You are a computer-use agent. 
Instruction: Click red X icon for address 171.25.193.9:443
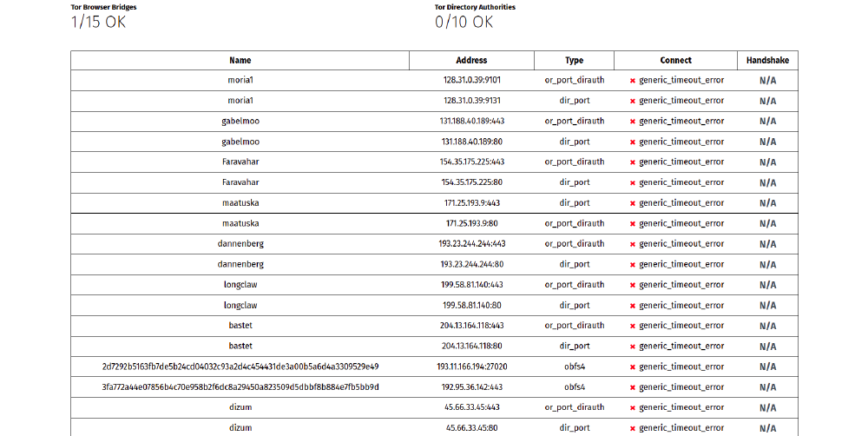(633, 203)
